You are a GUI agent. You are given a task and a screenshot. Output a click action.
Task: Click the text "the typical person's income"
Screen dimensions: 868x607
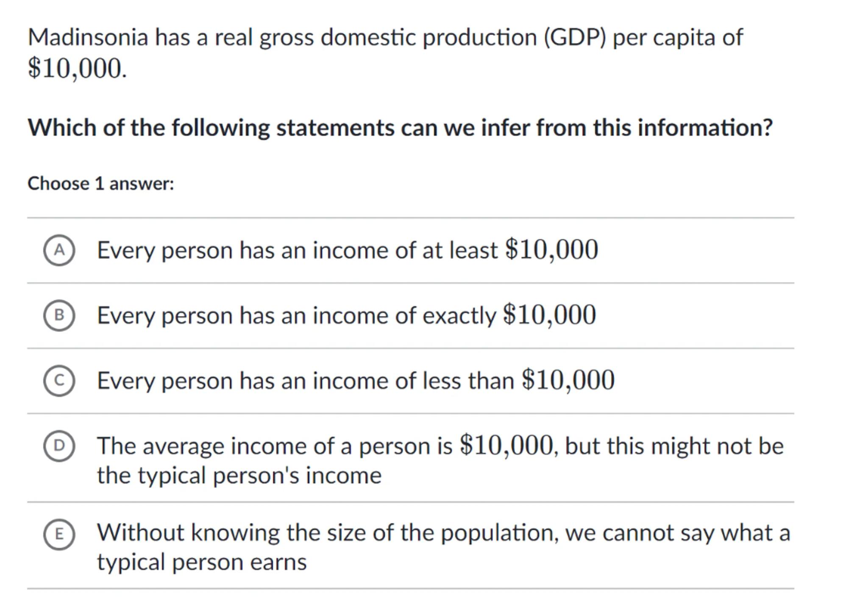(239, 475)
